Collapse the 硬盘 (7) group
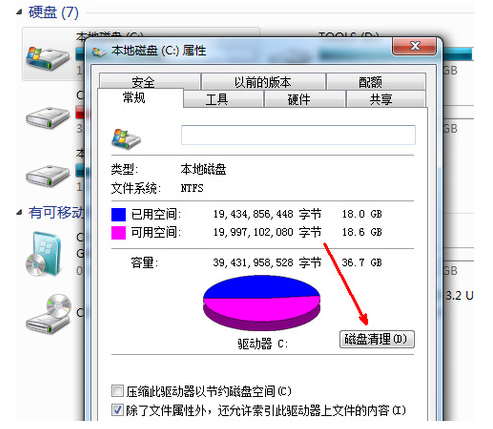The height and width of the screenshot is (429, 493). (x=19, y=13)
